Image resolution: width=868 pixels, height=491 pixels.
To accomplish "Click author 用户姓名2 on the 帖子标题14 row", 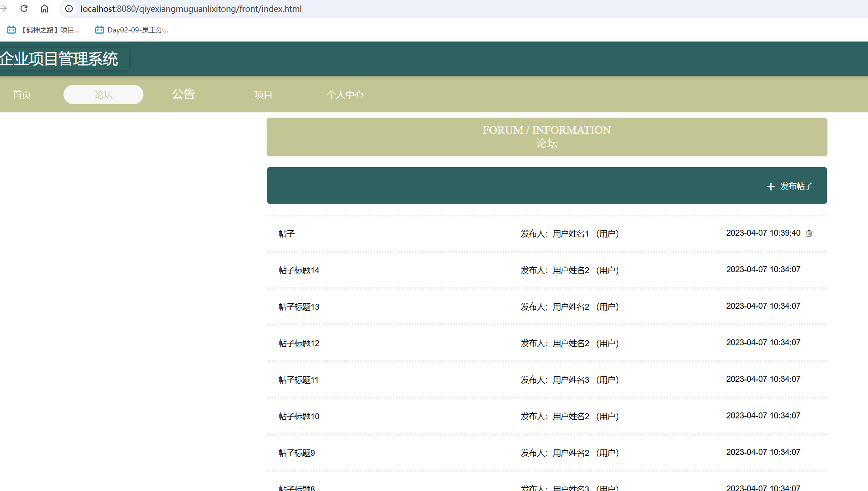I will (x=571, y=270).
